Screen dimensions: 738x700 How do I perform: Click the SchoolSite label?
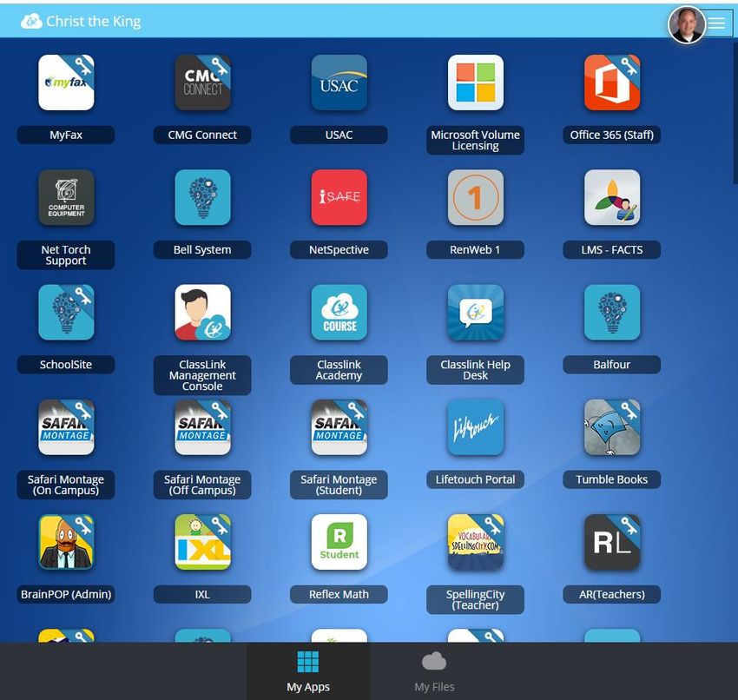tap(66, 365)
